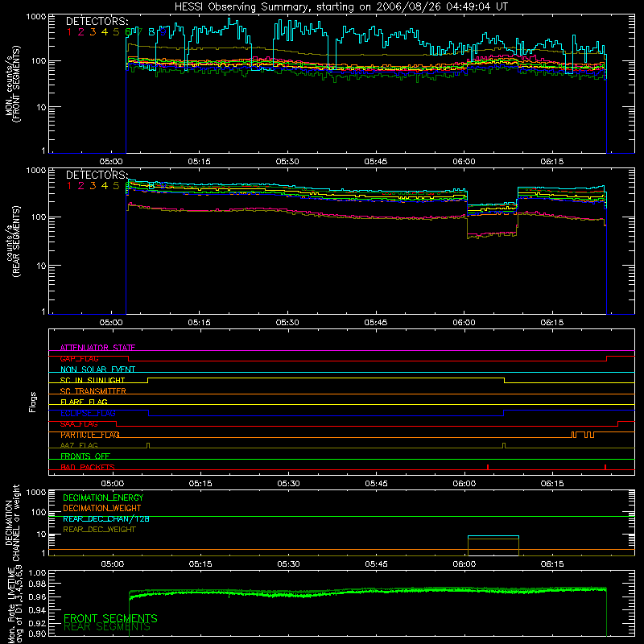Image resolution: width=644 pixels, height=644 pixels.
Task: Click the MON. counts/s front segments axis label
Action: click(12, 85)
